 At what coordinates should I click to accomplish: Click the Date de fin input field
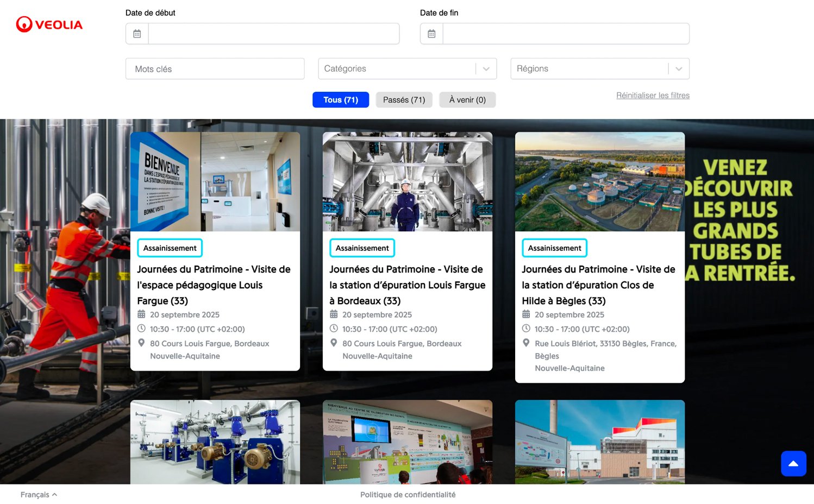566,34
